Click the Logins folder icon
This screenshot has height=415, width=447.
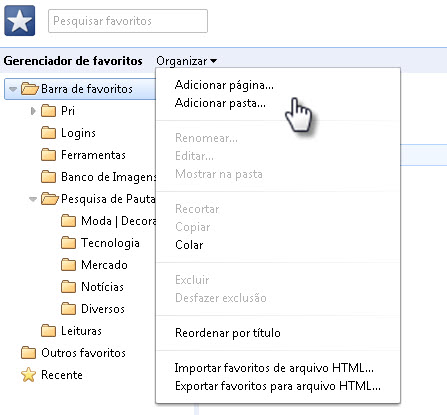click(x=48, y=133)
